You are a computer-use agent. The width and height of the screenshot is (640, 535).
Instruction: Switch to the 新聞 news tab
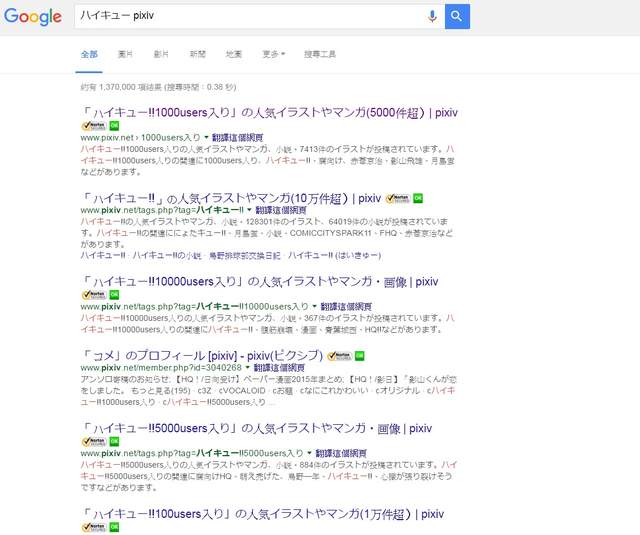pyautogui.click(x=198, y=54)
